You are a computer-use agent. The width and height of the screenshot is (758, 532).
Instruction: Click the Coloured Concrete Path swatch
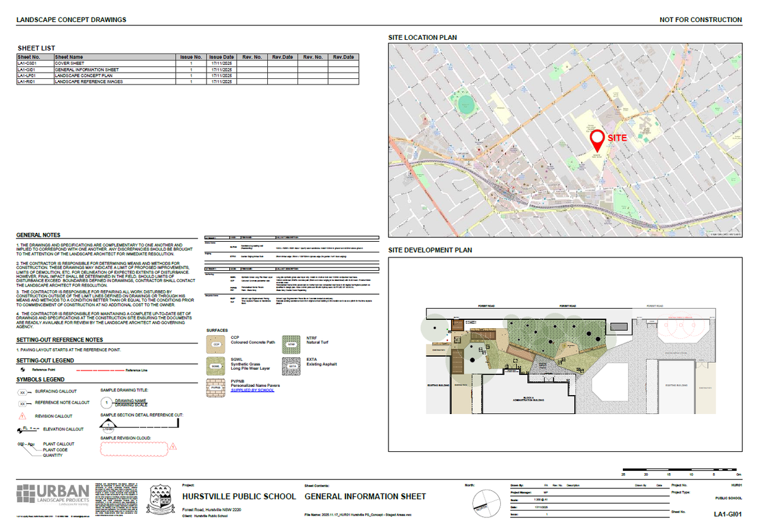coord(217,345)
